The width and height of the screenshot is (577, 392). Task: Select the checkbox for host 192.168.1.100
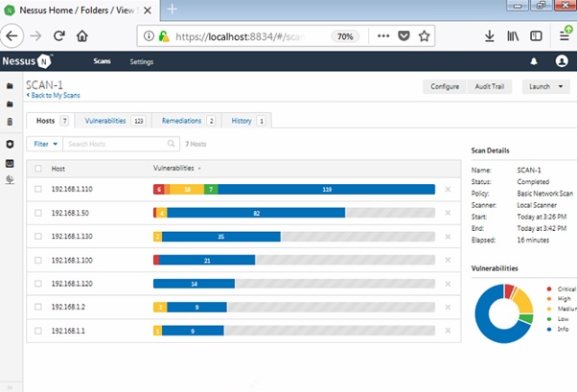38,260
